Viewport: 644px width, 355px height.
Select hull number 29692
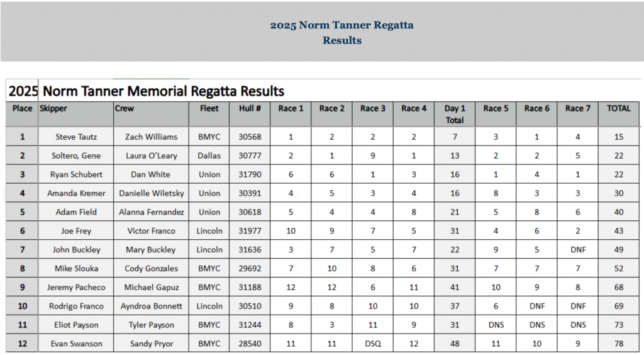pyautogui.click(x=250, y=269)
